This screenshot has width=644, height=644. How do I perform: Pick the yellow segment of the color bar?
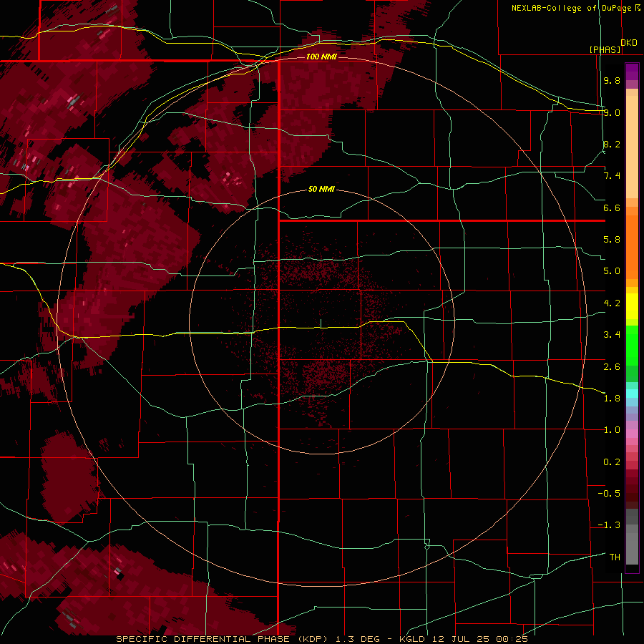632,306
